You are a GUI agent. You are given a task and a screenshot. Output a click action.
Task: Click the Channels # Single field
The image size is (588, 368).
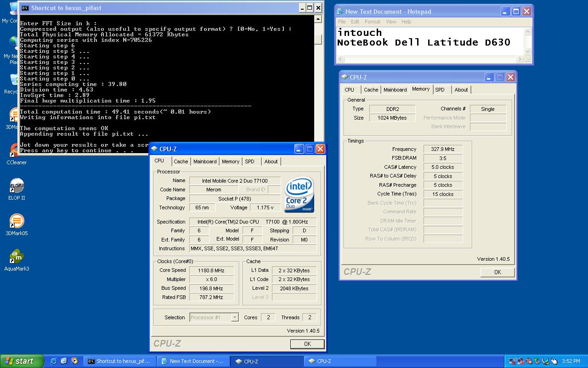point(488,109)
